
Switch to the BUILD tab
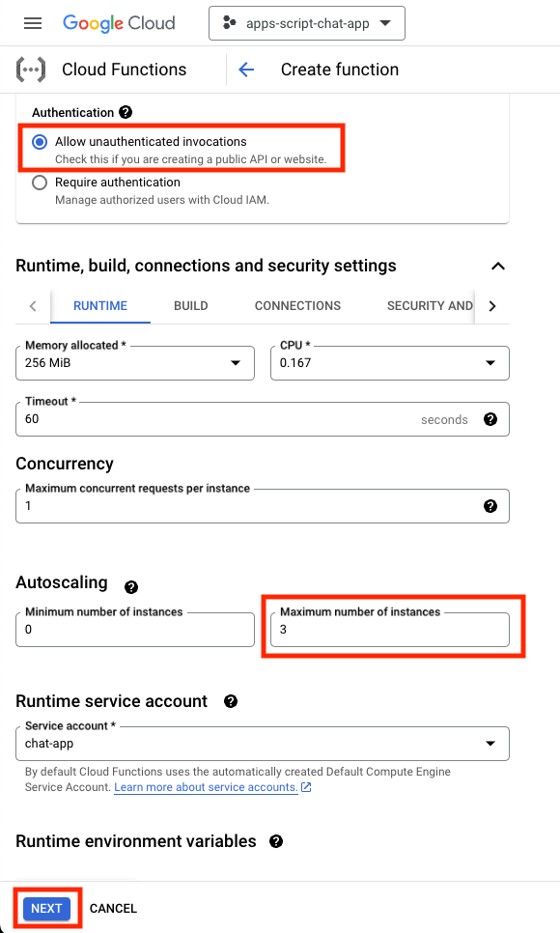(x=191, y=306)
